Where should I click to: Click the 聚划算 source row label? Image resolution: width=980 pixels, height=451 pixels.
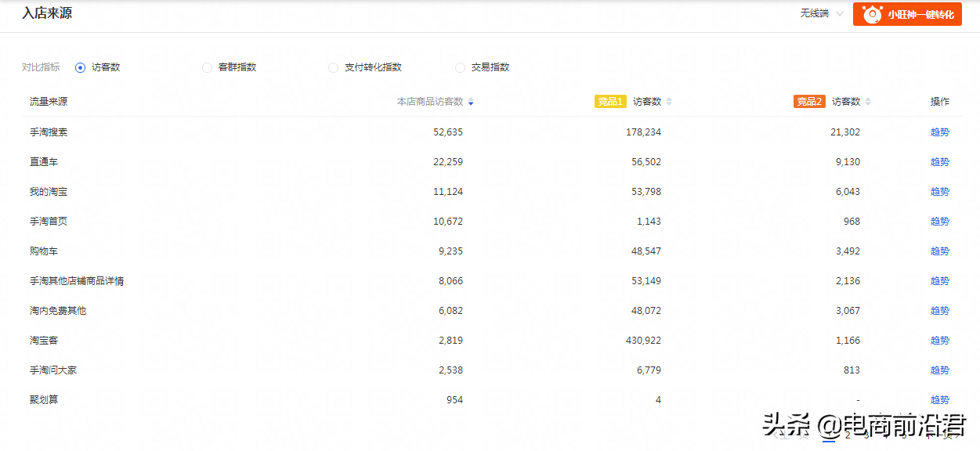coord(44,400)
